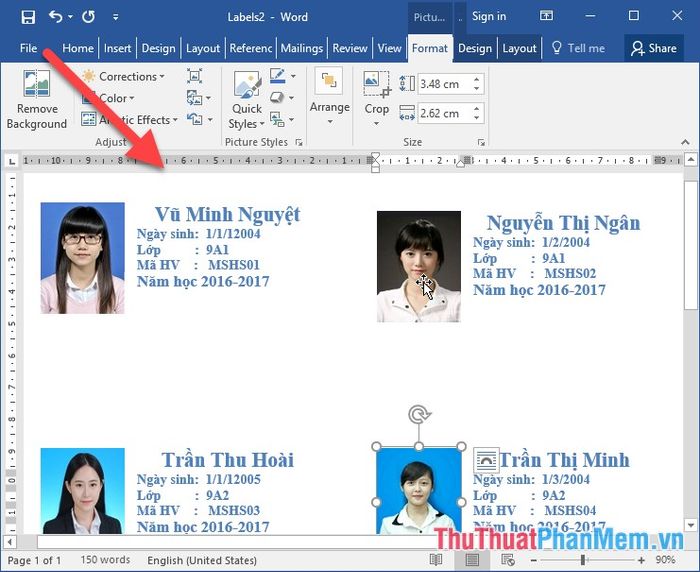The height and width of the screenshot is (572, 700).
Task: Click the Share button
Action: [x=654, y=48]
